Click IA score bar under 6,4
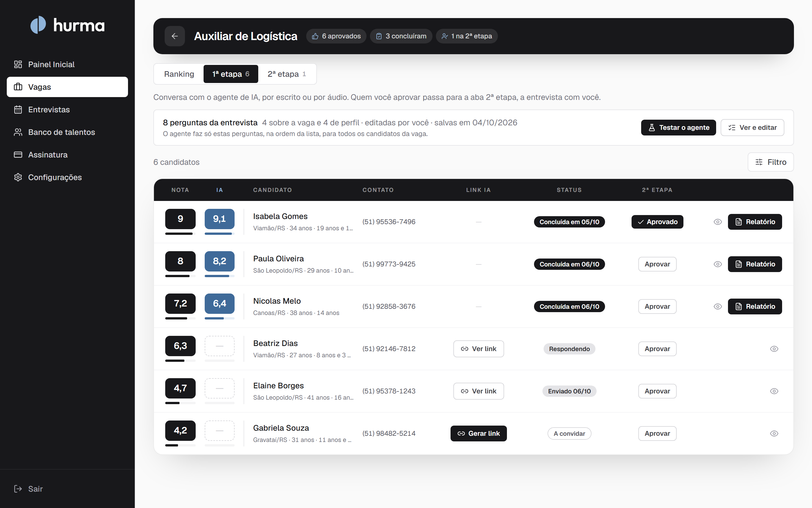 (x=219, y=318)
